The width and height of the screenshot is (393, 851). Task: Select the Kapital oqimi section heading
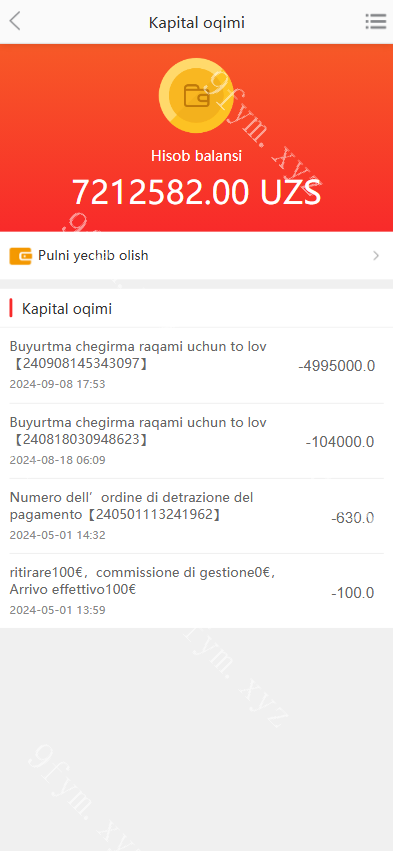67,309
